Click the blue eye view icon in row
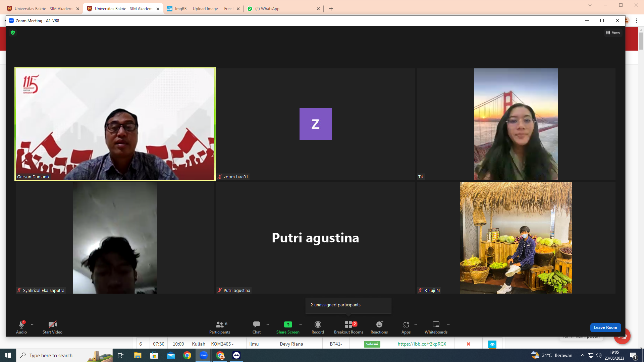 coord(492,344)
